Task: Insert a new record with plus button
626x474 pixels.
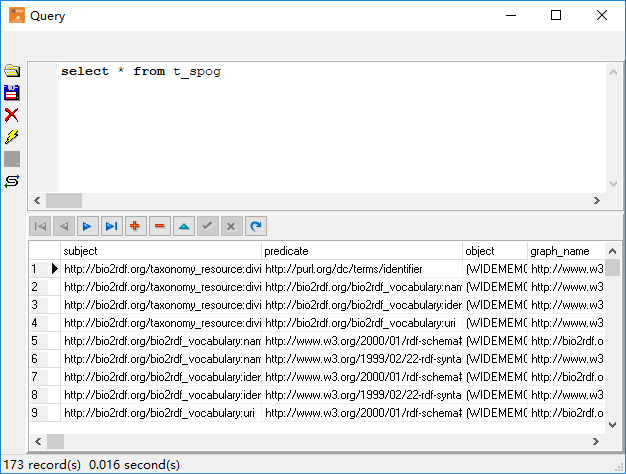Action: coord(135,227)
